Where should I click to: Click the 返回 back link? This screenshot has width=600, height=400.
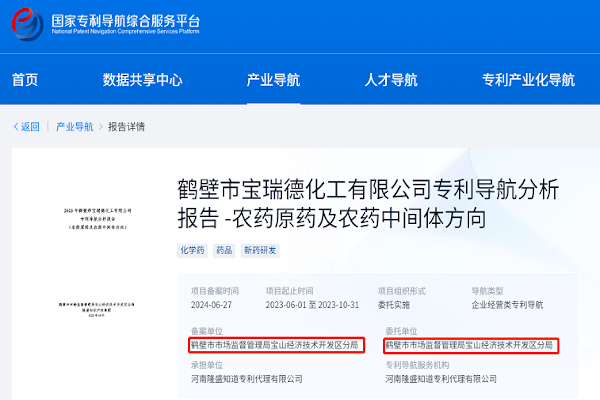[26, 127]
